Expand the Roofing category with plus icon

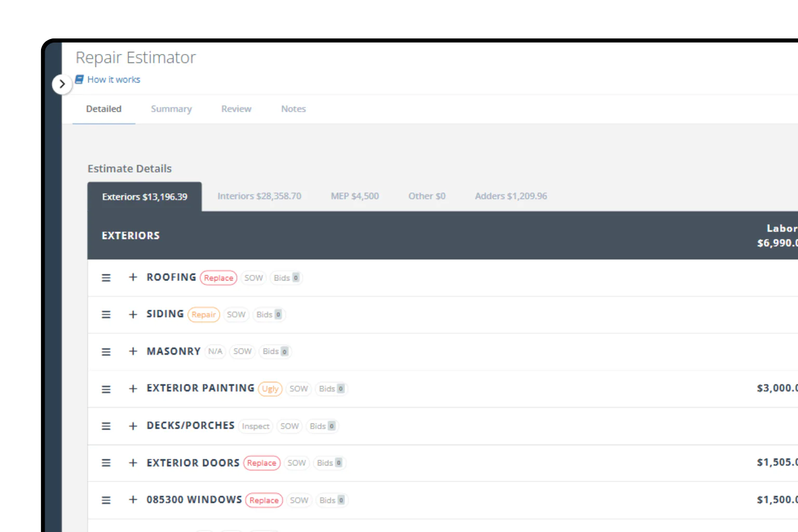tap(133, 277)
